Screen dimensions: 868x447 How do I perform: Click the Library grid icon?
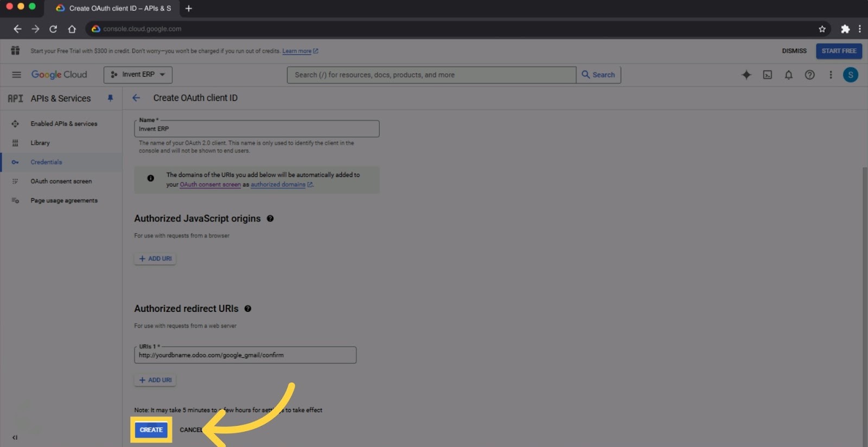click(15, 143)
